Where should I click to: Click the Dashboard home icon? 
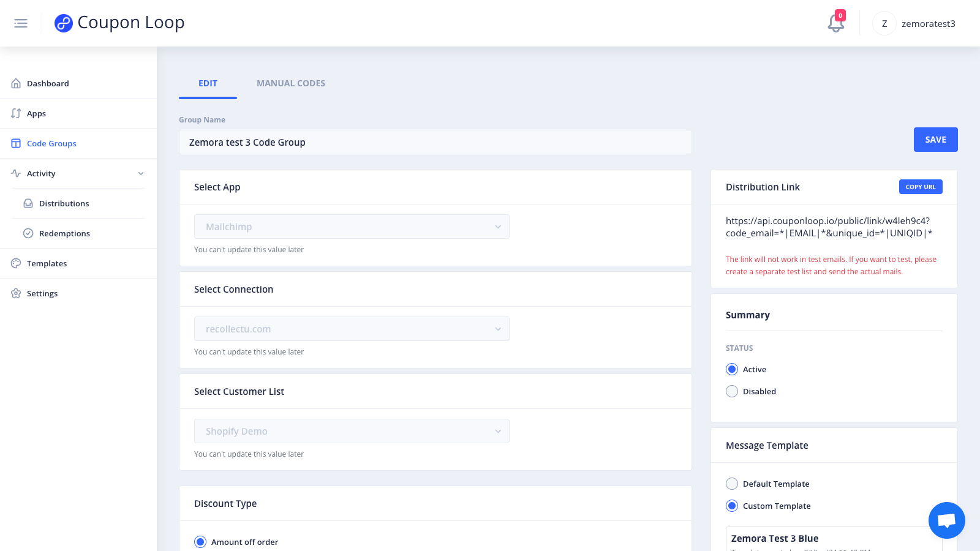tap(16, 83)
